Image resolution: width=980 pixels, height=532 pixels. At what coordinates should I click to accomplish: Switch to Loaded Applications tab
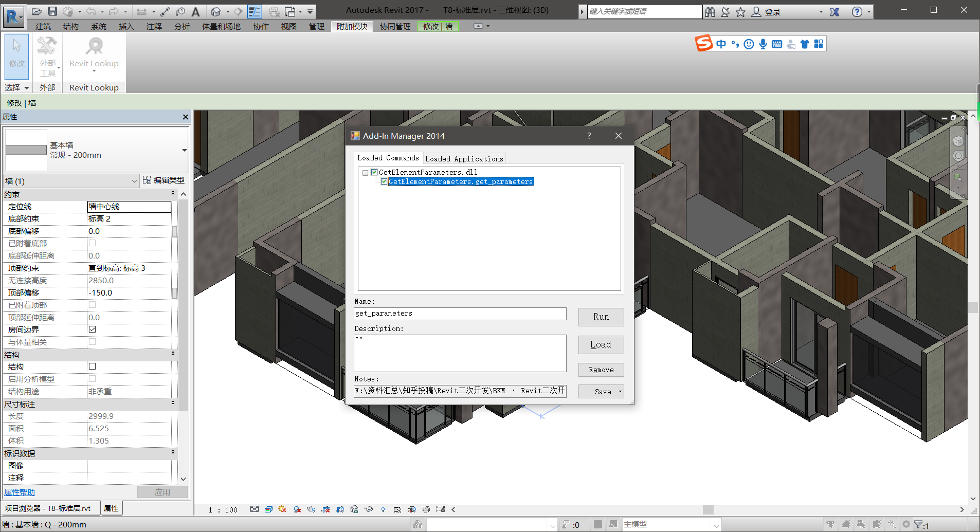pyautogui.click(x=464, y=159)
